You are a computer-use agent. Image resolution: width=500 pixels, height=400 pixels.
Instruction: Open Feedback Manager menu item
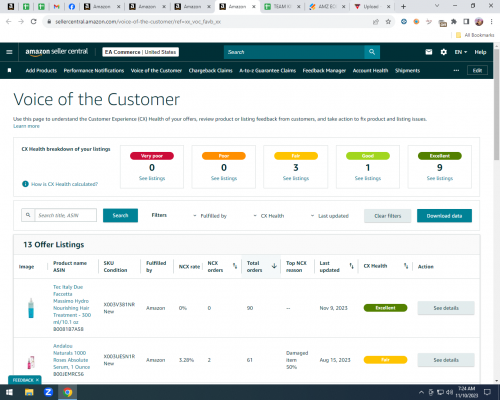[324, 70]
